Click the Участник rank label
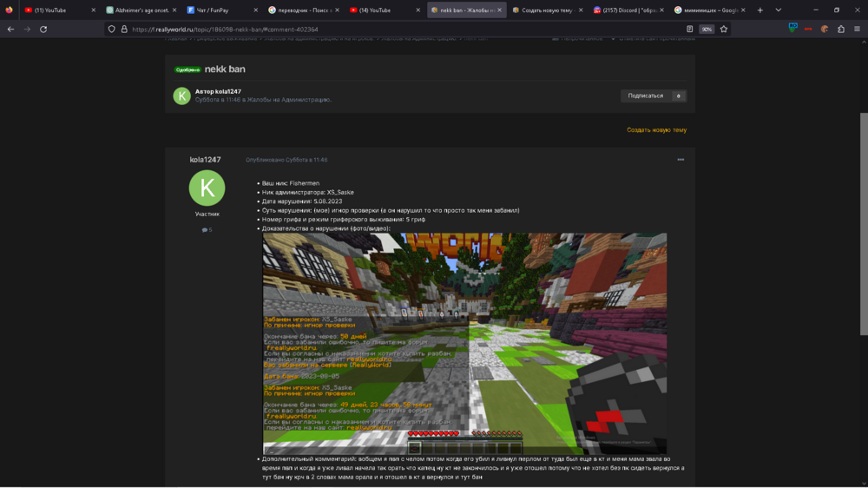The width and height of the screenshot is (868, 488). click(207, 214)
